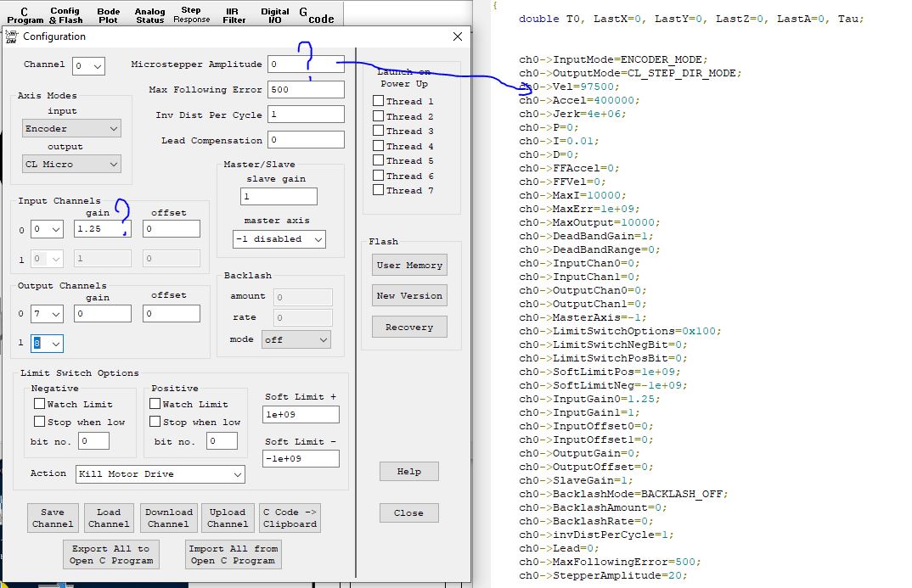Check the Negative Watch Limit box
This screenshot has height=588, width=912.
click(39, 405)
